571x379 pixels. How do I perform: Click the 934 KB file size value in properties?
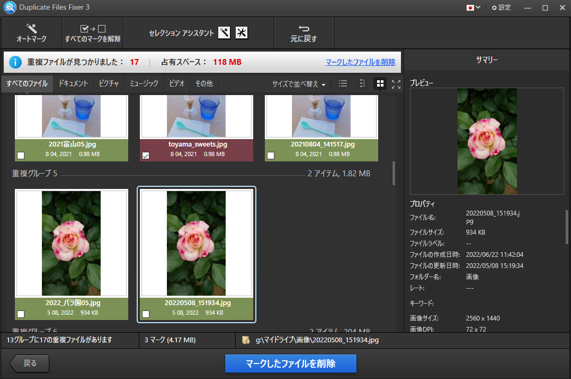475,232
